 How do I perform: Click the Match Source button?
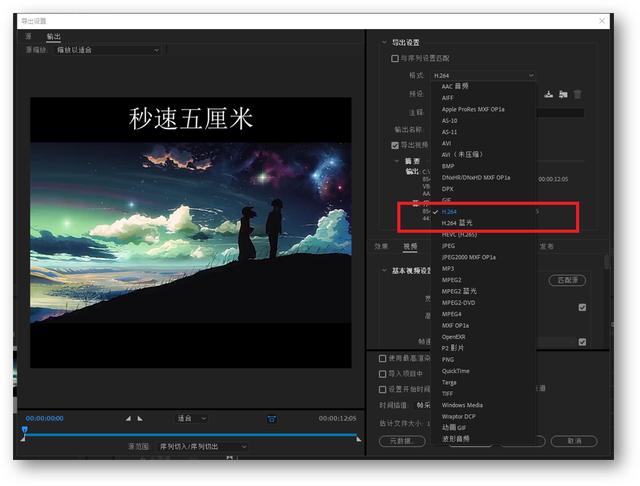click(568, 280)
